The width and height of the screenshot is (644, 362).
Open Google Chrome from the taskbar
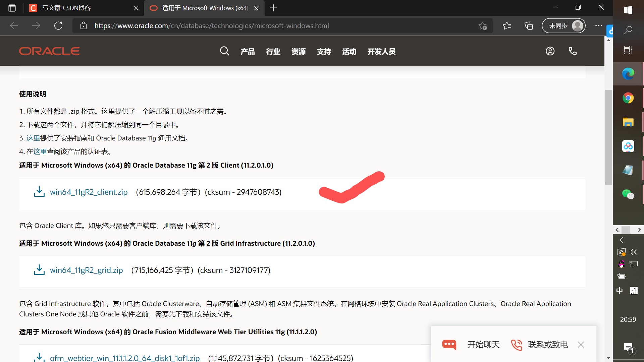coord(628,98)
